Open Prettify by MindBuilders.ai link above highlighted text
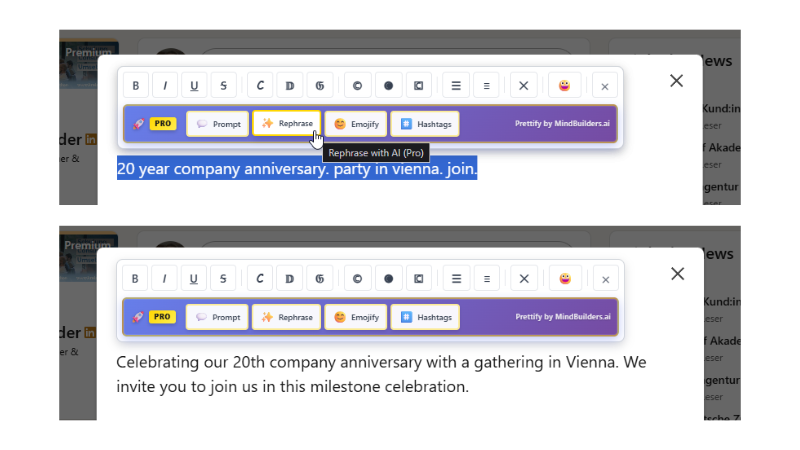800x450 pixels. [x=562, y=124]
